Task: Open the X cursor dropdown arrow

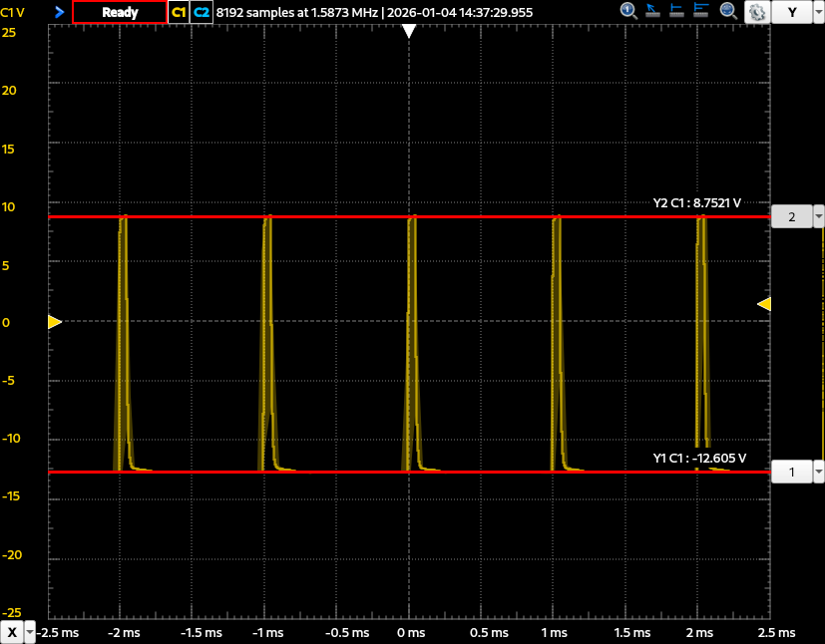Action: coord(30,633)
